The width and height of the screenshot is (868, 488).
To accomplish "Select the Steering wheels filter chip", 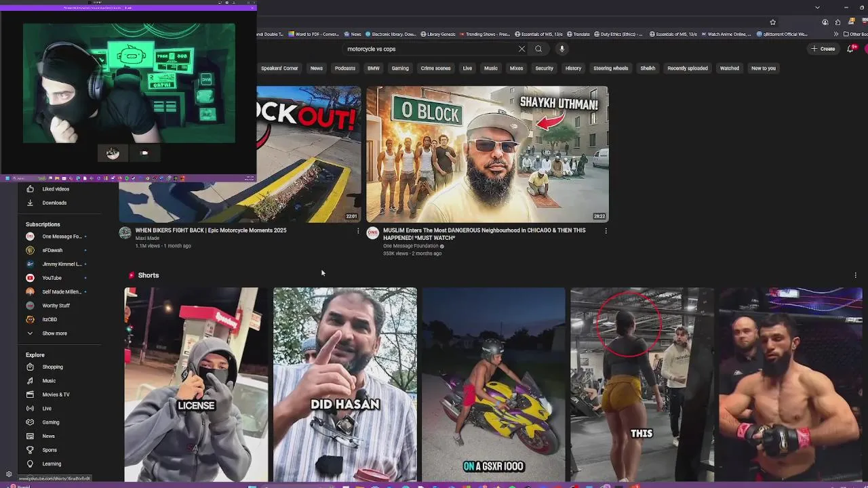I will click(610, 68).
